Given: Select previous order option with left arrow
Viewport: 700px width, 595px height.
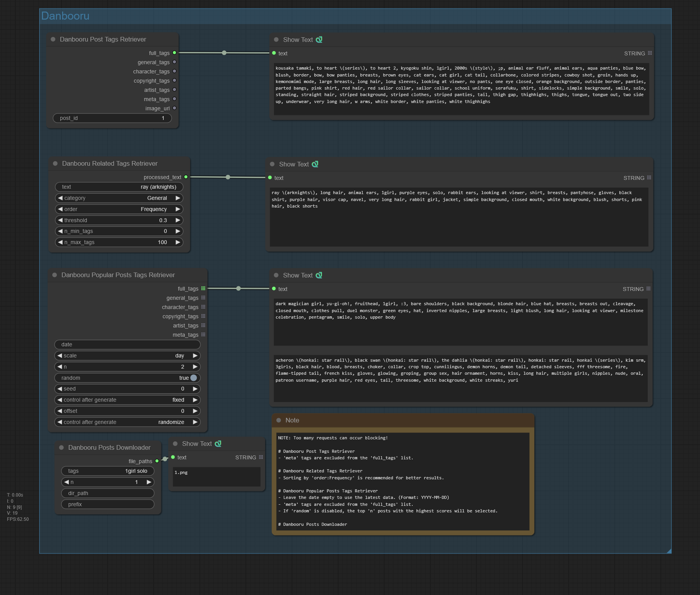Looking at the screenshot, I should tap(60, 209).
